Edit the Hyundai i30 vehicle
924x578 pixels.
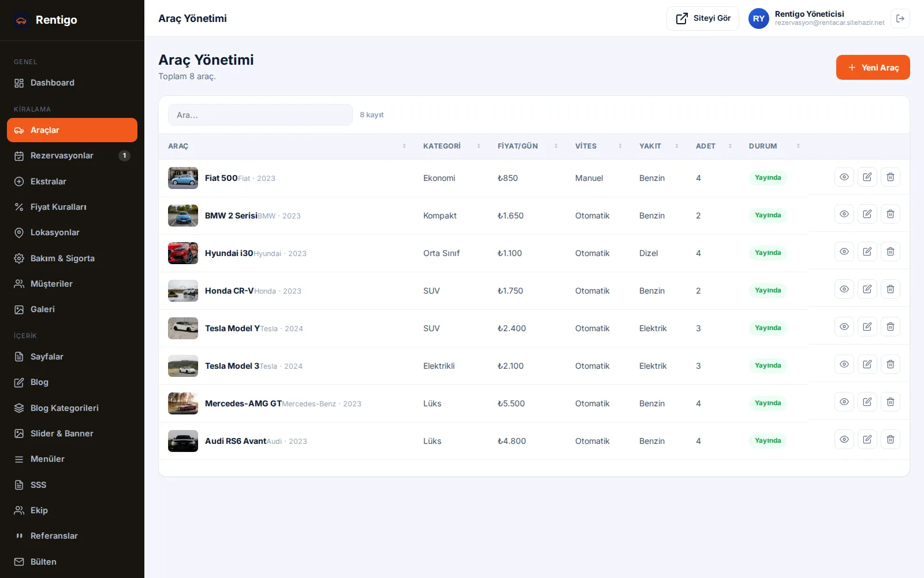tap(867, 252)
